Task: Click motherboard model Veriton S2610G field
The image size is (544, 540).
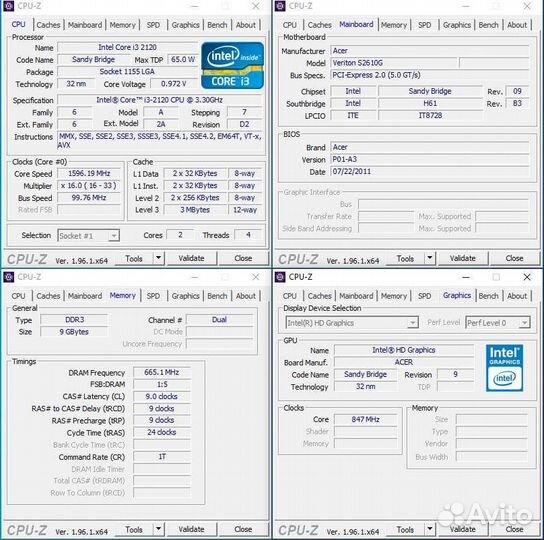Action: pos(394,63)
